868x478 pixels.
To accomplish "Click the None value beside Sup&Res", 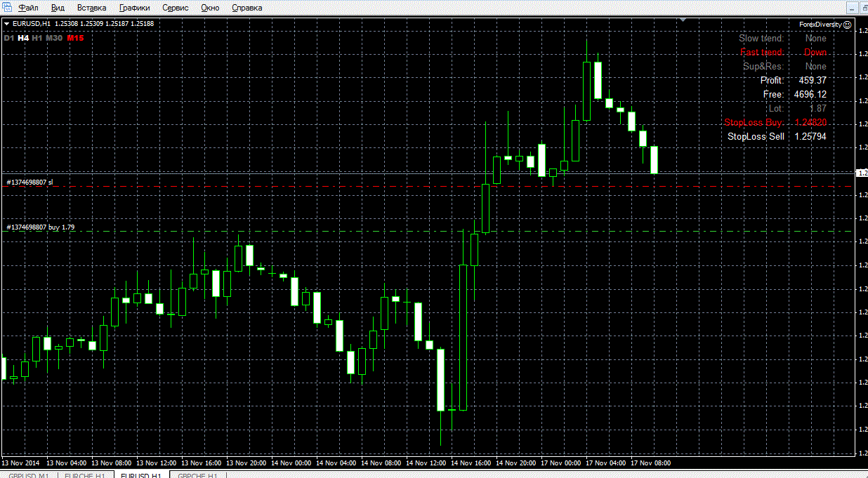I will (x=816, y=67).
